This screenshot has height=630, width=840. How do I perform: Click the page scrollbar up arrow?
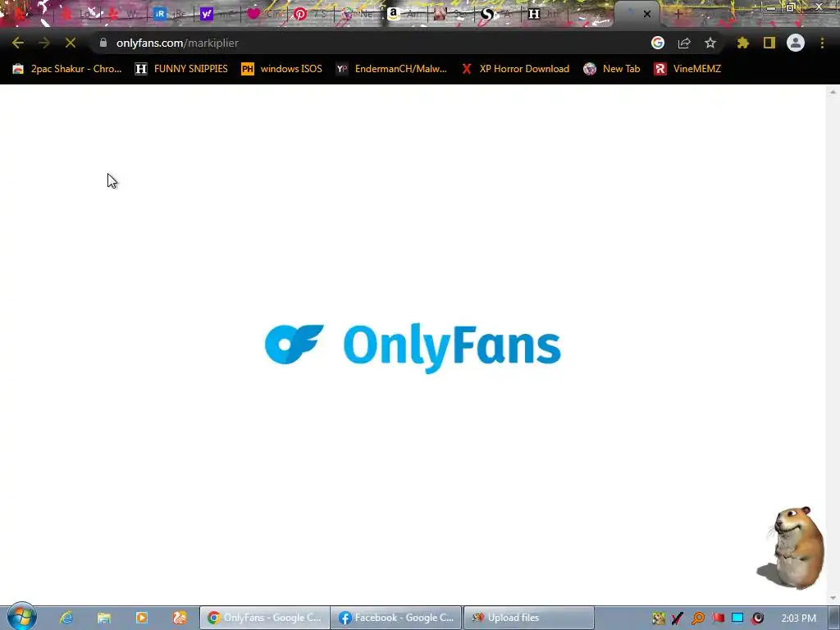(x=833, y=92)
